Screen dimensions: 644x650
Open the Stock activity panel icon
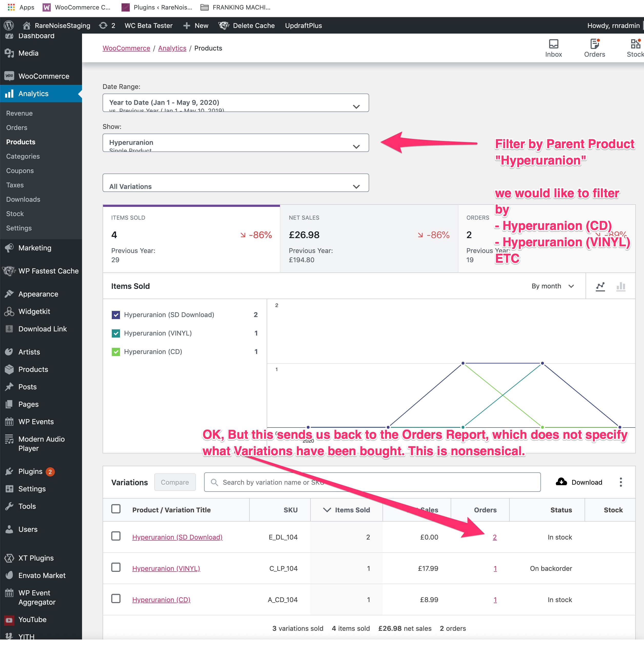(x=635, y=47)
